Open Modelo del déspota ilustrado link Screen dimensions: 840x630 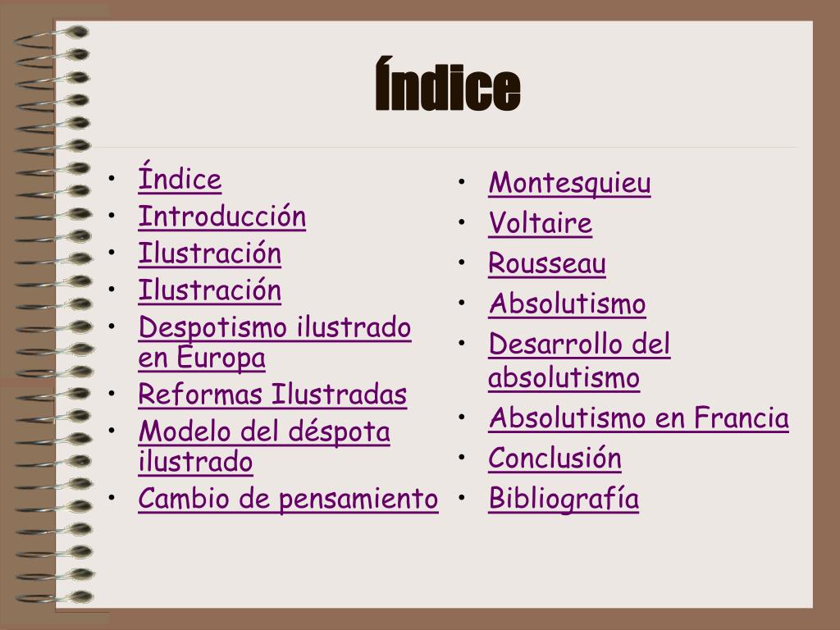pyautogui.click(x=263, y=446)
